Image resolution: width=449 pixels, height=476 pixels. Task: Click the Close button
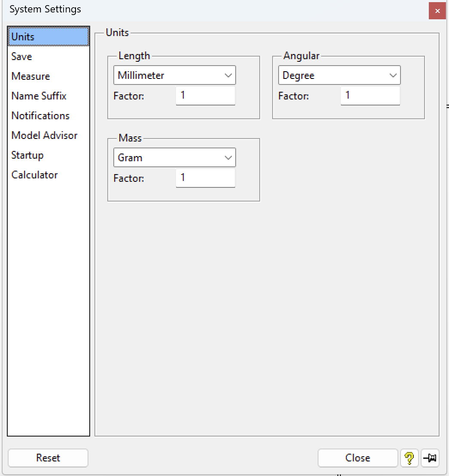(358, 458)
